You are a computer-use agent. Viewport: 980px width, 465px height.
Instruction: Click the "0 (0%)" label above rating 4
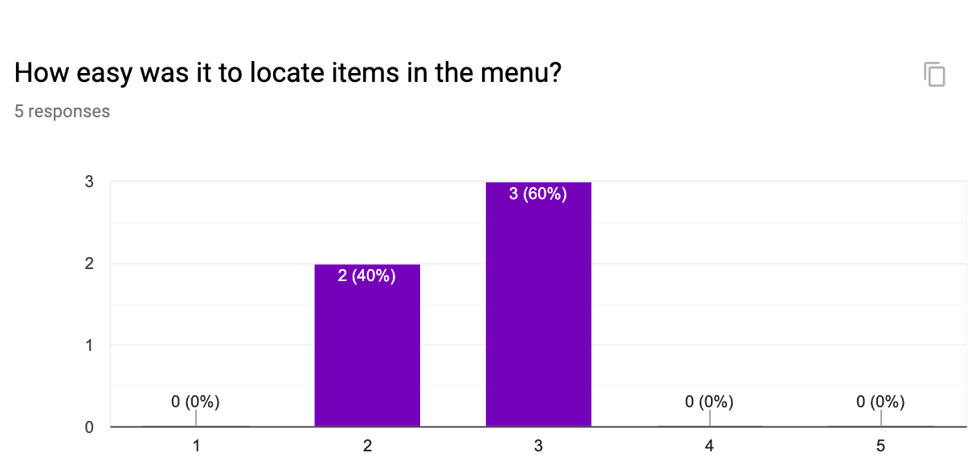(x=710, y=402)
